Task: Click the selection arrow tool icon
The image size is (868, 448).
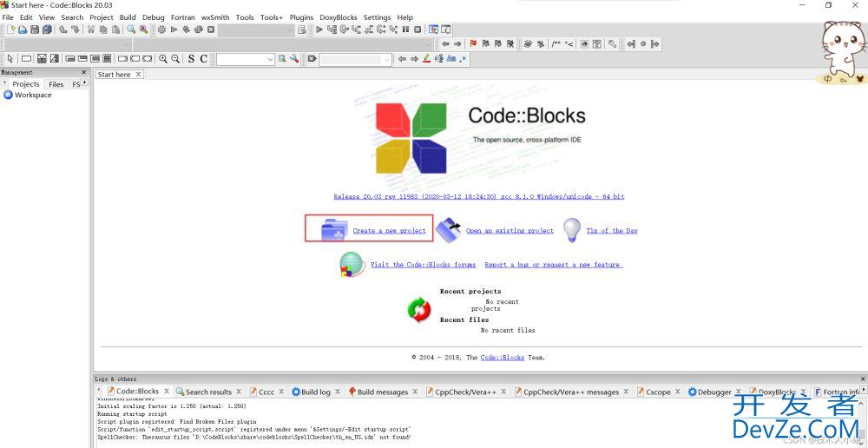Action: [10, 59]
